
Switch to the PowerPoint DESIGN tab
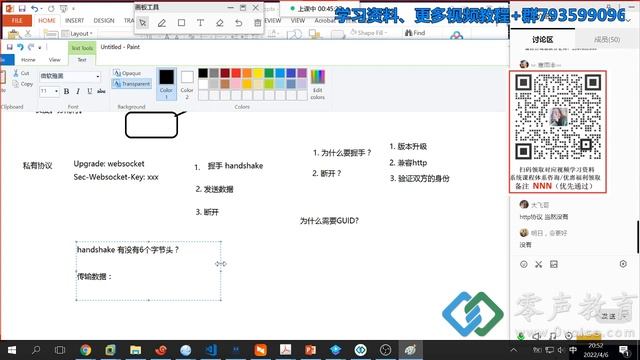pos(104,20)
